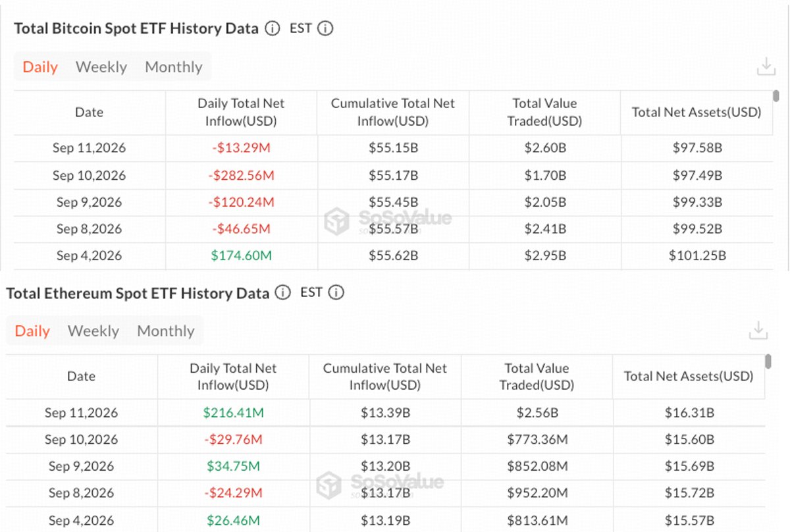The width and height of the screenshot is (790, 532).
Task: Click the $34.75M inflow value
Action: click(233, 466)
